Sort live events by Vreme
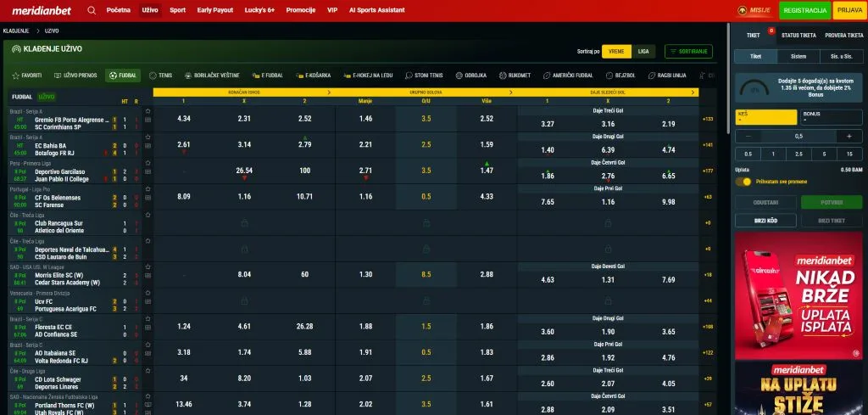The height and width of the screenshot is (415, 868). [x=616, y=52]
